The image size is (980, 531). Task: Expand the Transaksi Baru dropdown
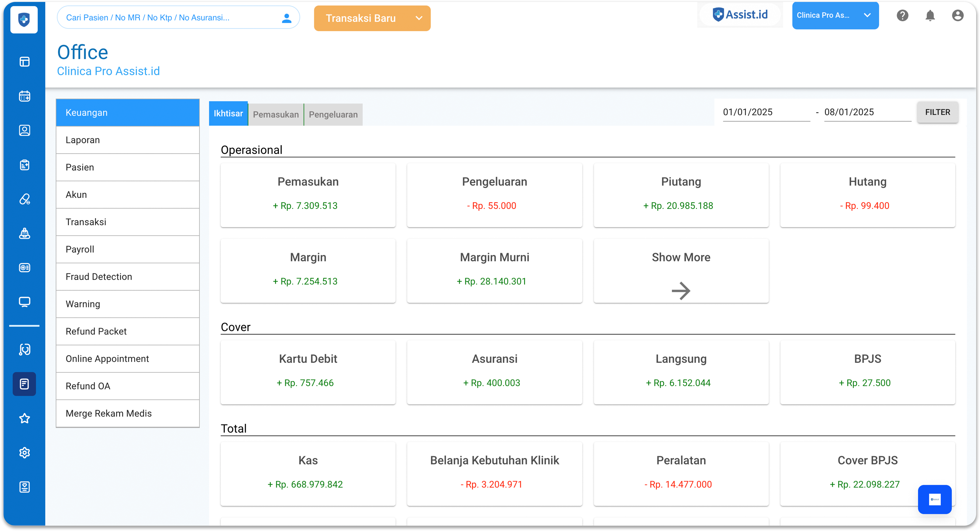click(x=372, y=18)
